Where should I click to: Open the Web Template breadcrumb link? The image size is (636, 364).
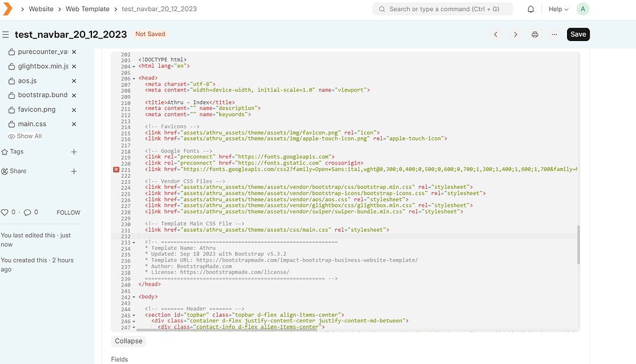pyautogui.click(x=87, y=9)
